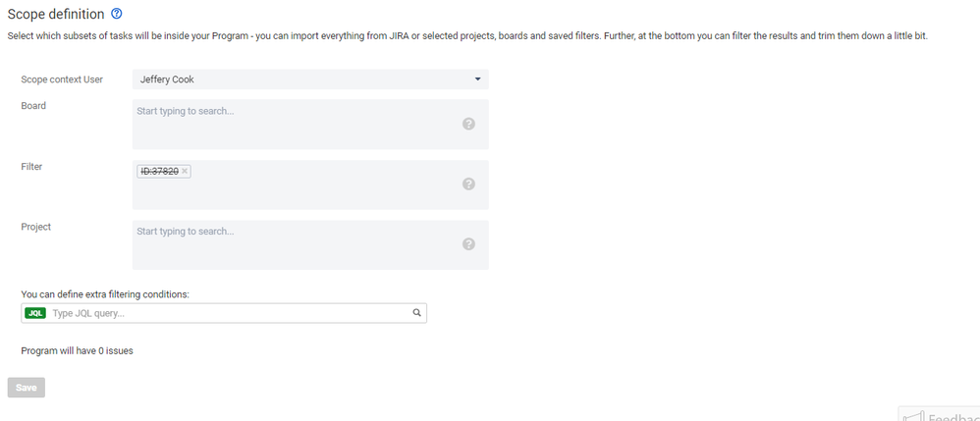Show help tooltip for Project field
The width and height of the screenshot is (980, 421).
(468, 243)
